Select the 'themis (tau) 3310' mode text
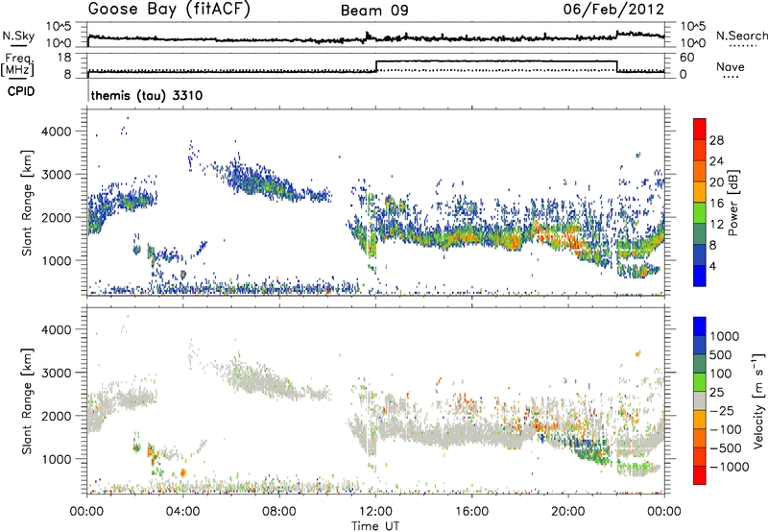This screenshot has width=768, height=532. point(147,95)
